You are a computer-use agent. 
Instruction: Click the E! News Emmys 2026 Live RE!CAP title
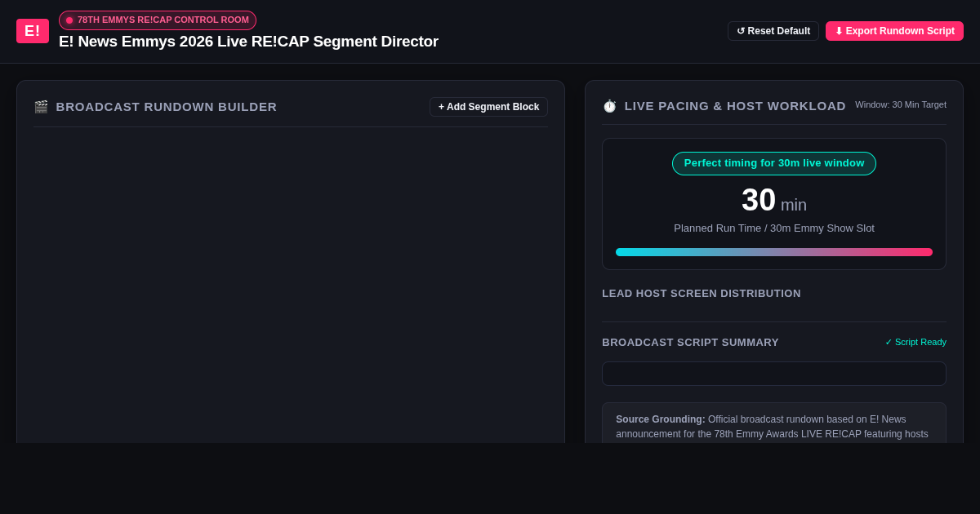[x=248, y=42]
